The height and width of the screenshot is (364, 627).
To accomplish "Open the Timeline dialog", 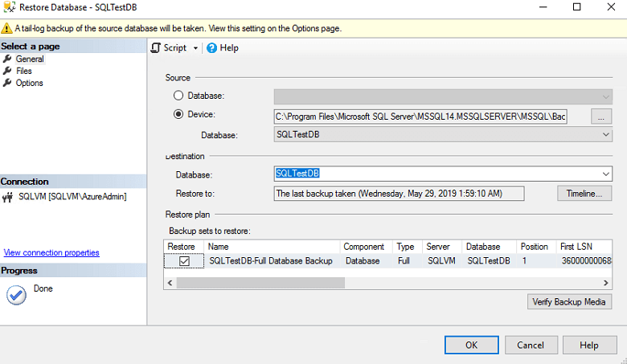I will pos(584,194).
